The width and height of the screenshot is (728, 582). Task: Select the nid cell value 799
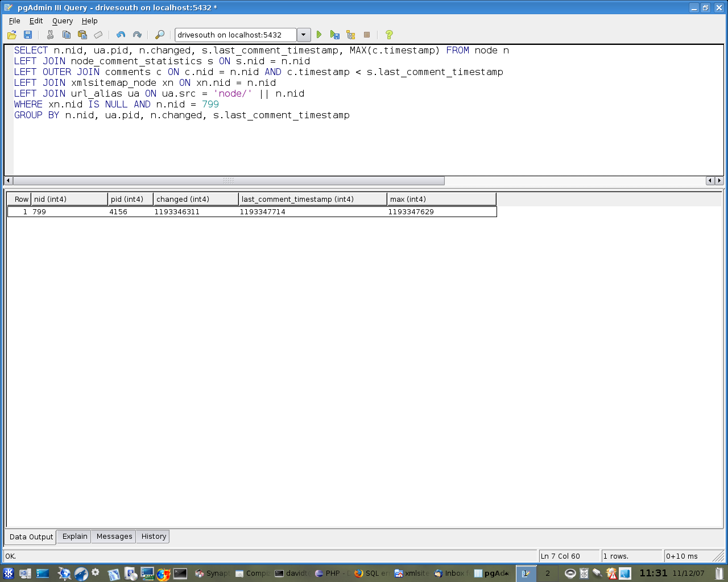click(x=69, y=211)
